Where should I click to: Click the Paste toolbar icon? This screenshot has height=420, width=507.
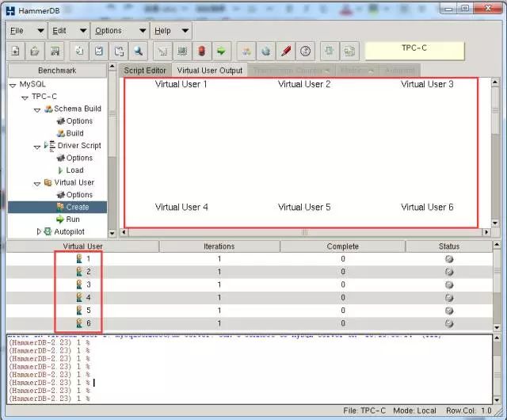pyautogui.click(x=119, y=52)
